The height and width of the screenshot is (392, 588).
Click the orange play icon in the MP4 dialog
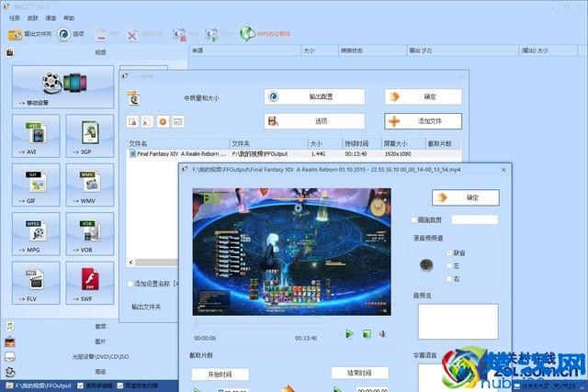pyautogui.click(x=163, y=121)
